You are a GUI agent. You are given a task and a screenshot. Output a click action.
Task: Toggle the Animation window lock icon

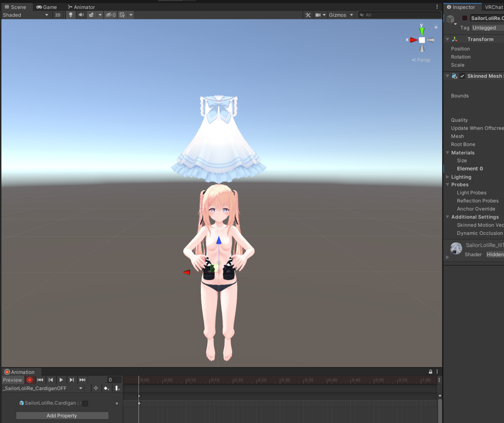point(430,372)
